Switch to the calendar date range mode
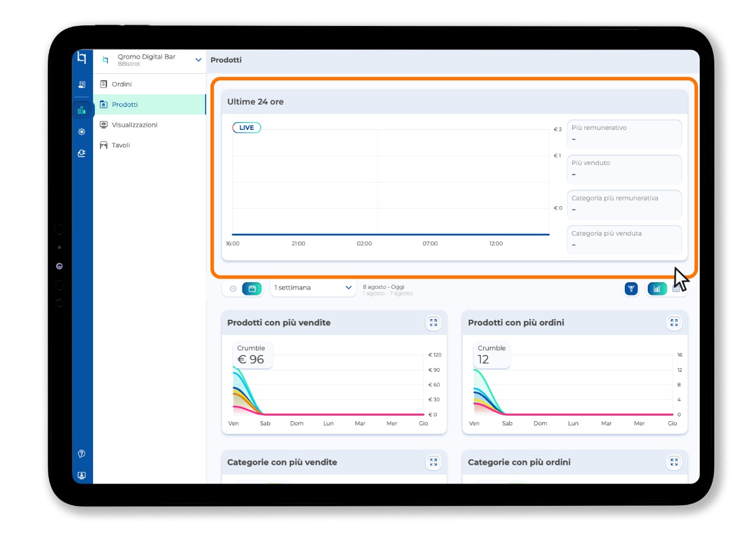The image size is (756, 556). point(252,289)
